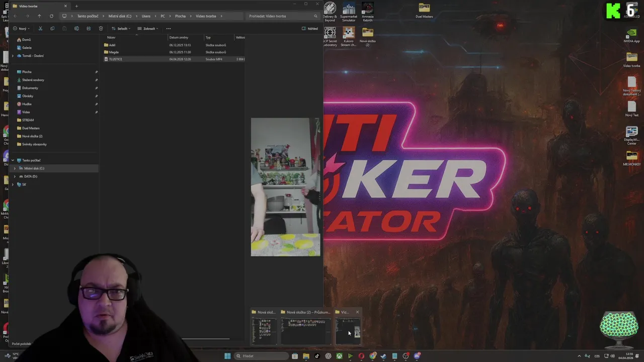Click the Cut scissors icon in Explorer toolbar
The width and height of the screenshot is (644, 362).
[40, 29]
